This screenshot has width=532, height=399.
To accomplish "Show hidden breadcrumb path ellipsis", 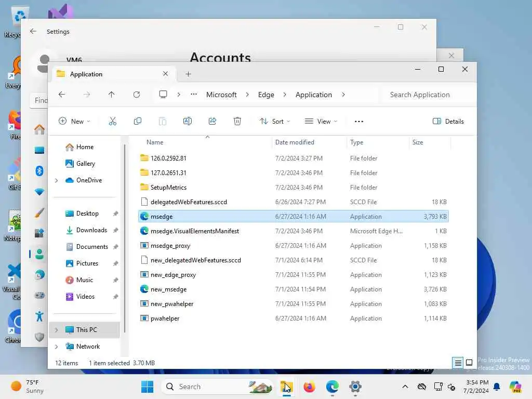I will (x=194, y=95).
